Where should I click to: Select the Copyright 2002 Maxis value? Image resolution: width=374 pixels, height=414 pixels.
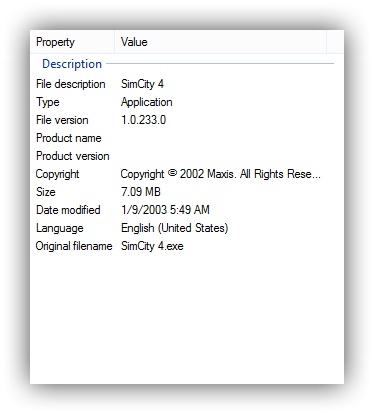point(220,174)
